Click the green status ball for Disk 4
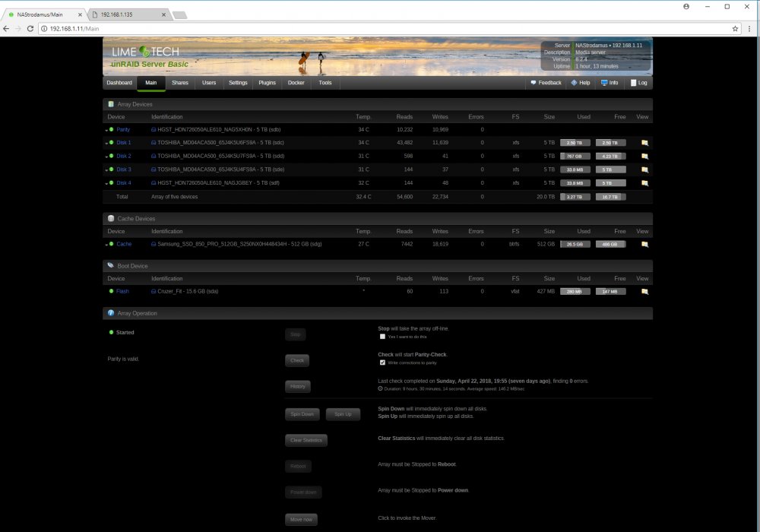The image size is (760, 532). pos(112,182)
